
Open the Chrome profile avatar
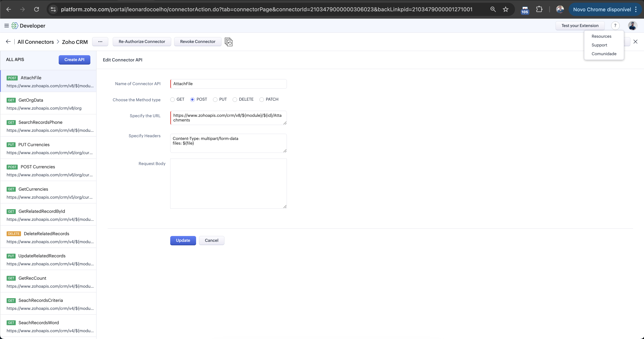560,9
